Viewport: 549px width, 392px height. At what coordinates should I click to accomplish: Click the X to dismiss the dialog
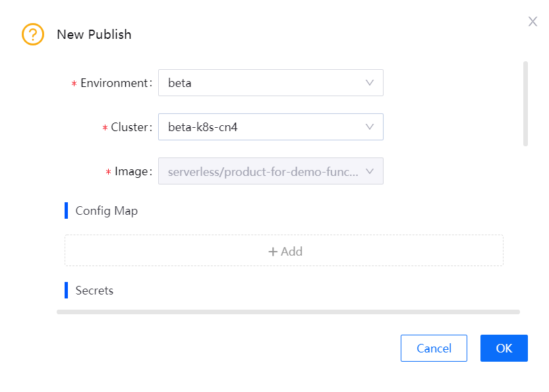point(533,21)
